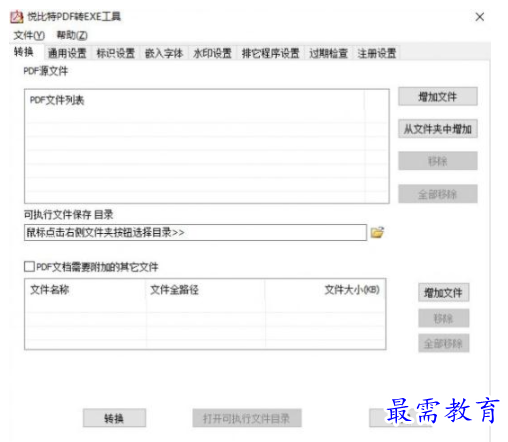This screenshot has height=442, width=508.
Task: Open the 排它程序设置 tab
Action: 270,53
